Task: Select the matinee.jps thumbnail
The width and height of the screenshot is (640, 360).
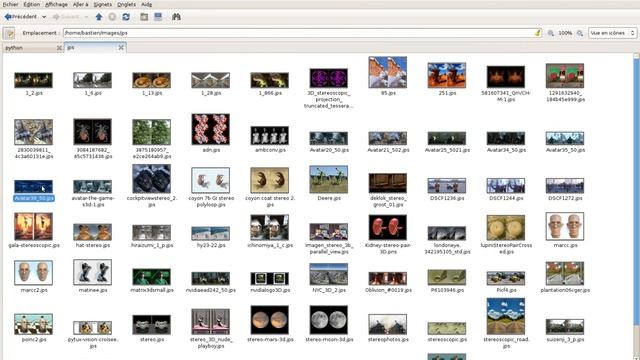Action: (x=93, y=272)
